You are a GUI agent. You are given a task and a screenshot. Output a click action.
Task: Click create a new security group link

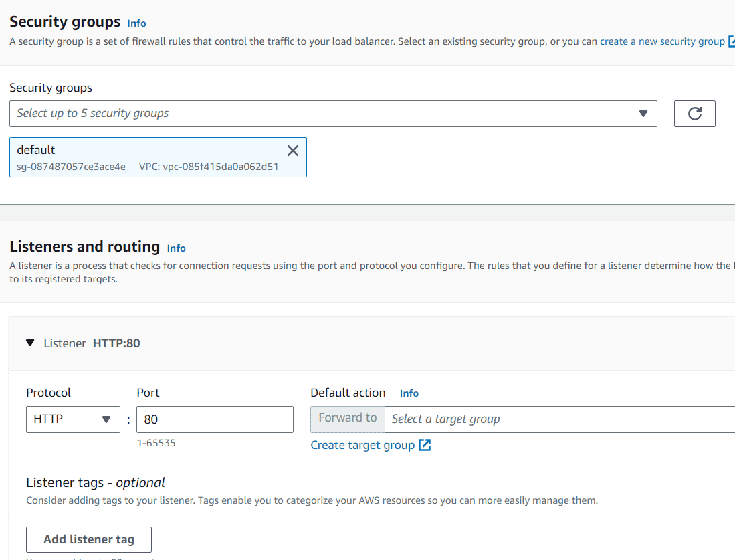coord(661,41)
